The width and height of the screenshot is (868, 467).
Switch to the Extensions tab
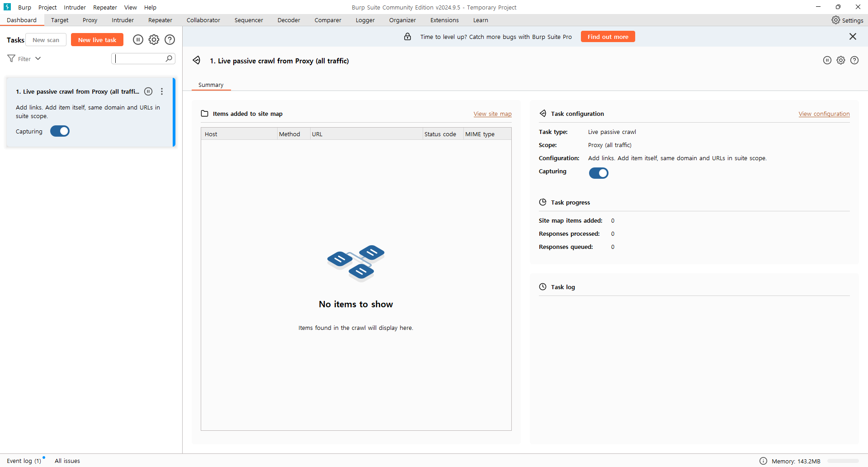tap(444, 20)
